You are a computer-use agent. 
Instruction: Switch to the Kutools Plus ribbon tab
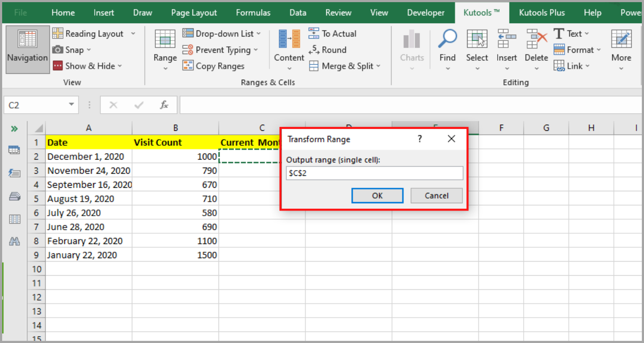click(541, 12)
